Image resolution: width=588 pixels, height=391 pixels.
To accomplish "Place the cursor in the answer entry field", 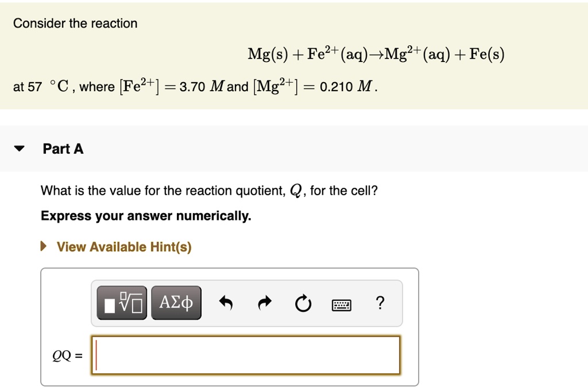I will coord(246,355).
